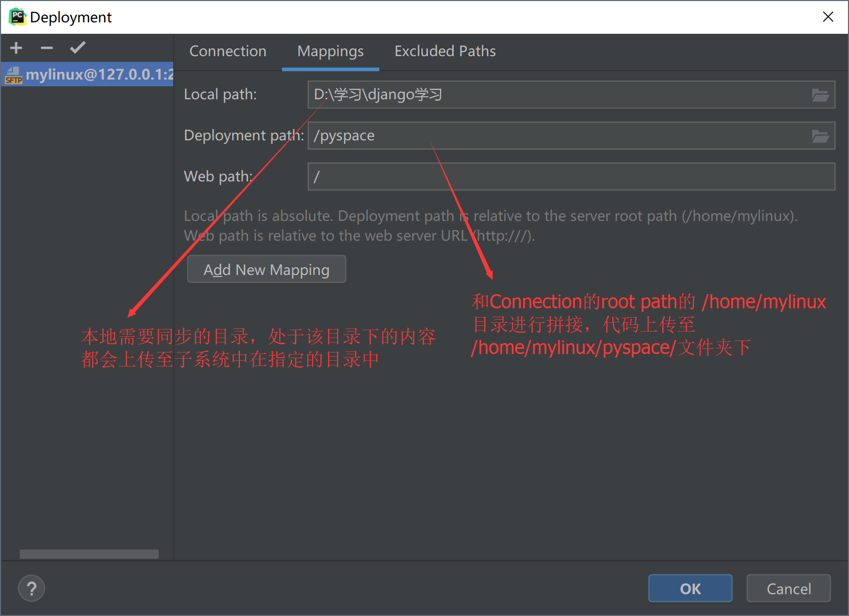849x616 pixels.
Task: Open the Mappings tab
Action: (x=330, y=51)
